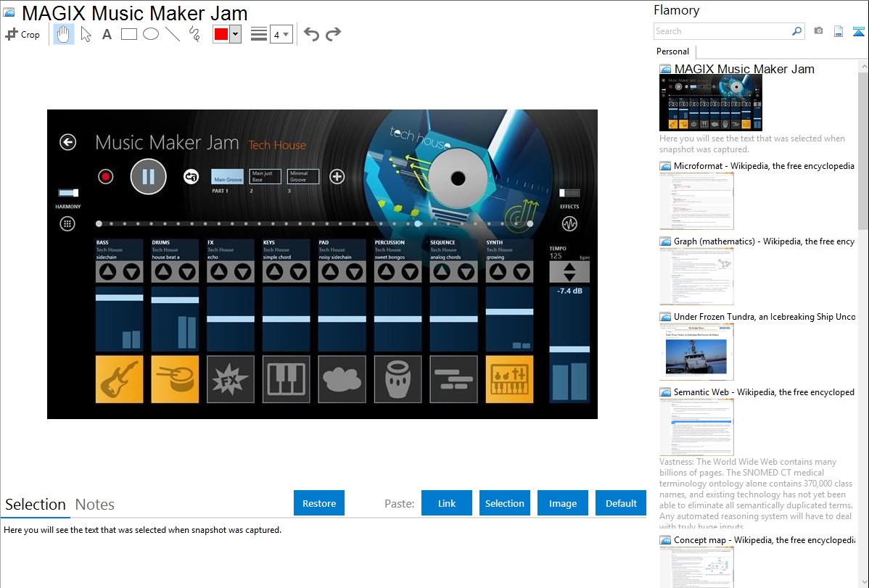Select the line drawing tool
The height and width of the screenshot is (588, 869).
[173, 34]
